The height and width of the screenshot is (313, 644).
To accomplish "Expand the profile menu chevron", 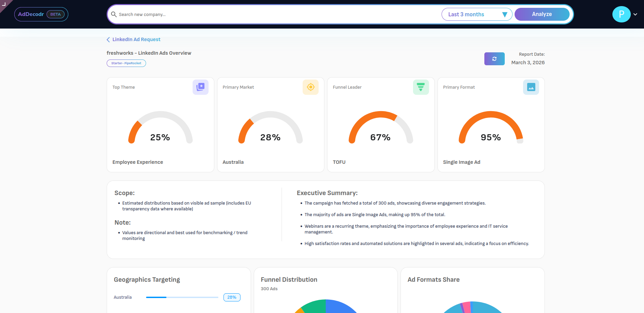I will tap(635, 14).
